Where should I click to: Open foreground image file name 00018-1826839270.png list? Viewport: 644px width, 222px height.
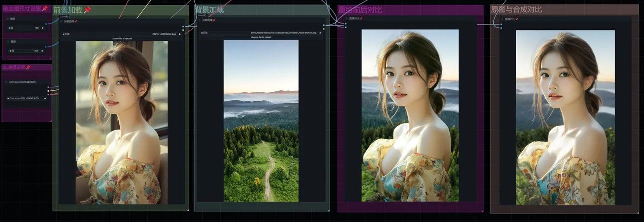click(121, 34)
